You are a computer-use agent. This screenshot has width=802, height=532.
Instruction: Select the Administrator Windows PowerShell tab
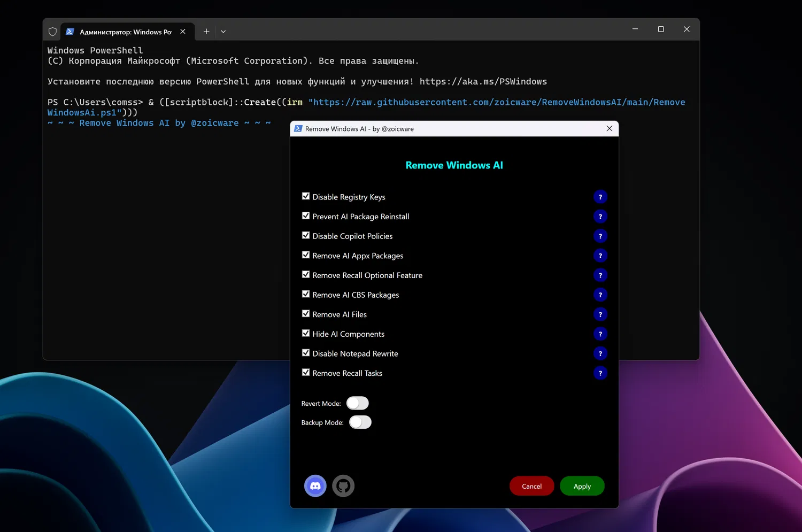point(127,32)
